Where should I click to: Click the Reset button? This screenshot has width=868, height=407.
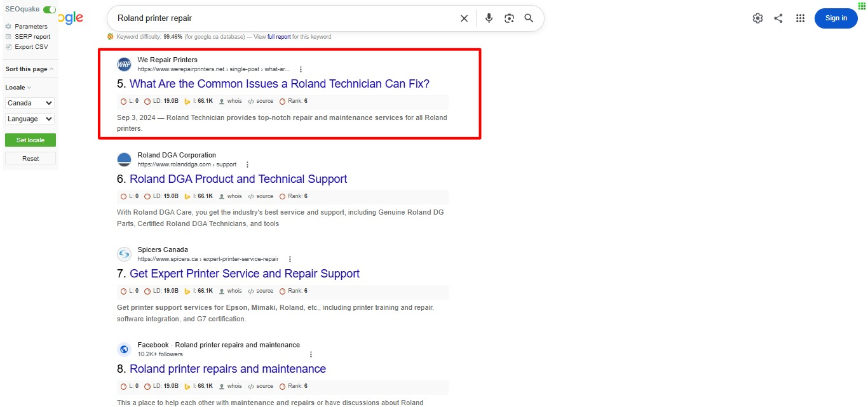31,158
